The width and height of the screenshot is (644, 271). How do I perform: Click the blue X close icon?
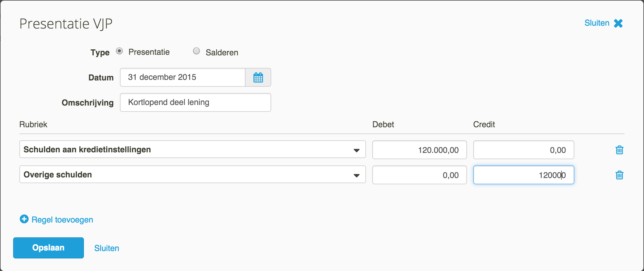[x=618, y=23]
